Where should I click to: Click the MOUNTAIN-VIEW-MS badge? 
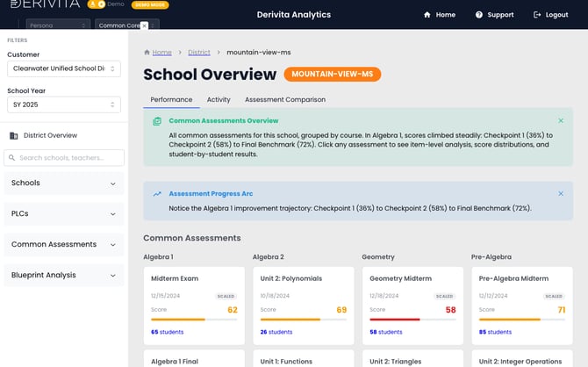pos(333,74)
